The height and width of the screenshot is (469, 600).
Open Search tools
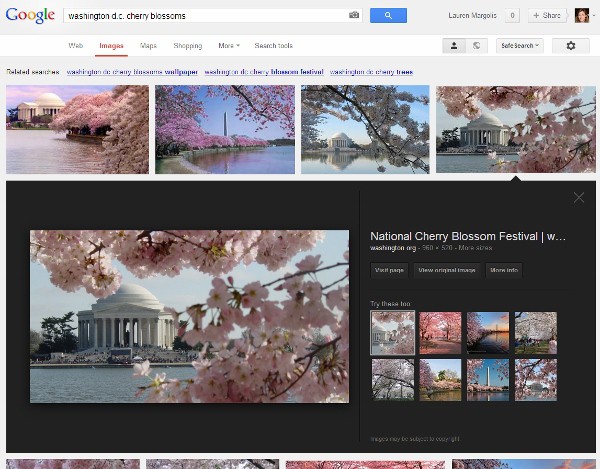point(274,46)
